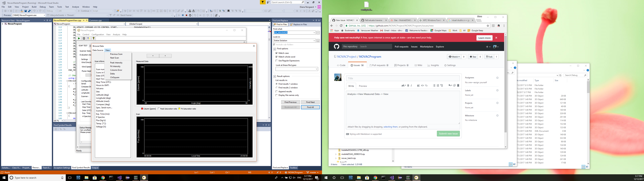This screenshot has width=644, height=181.
Task: Click the bold formatting icon in issue editor
Action: tap(408, 85)
